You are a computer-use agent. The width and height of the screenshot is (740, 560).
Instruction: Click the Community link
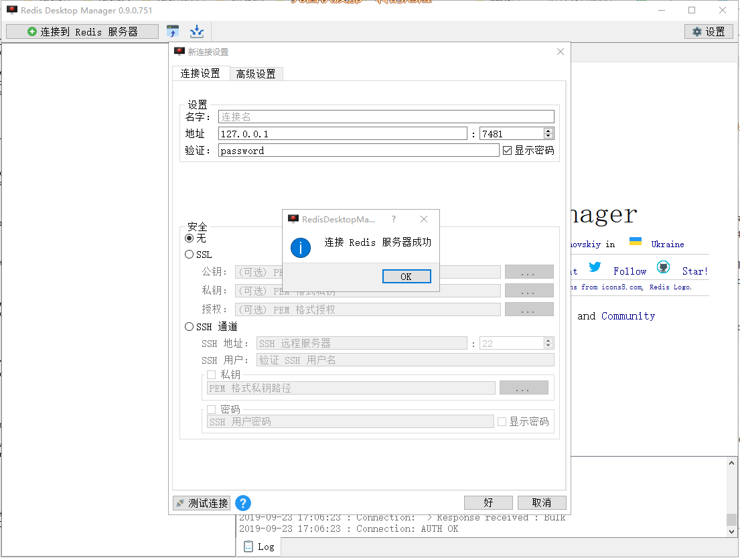pos(628,316)
